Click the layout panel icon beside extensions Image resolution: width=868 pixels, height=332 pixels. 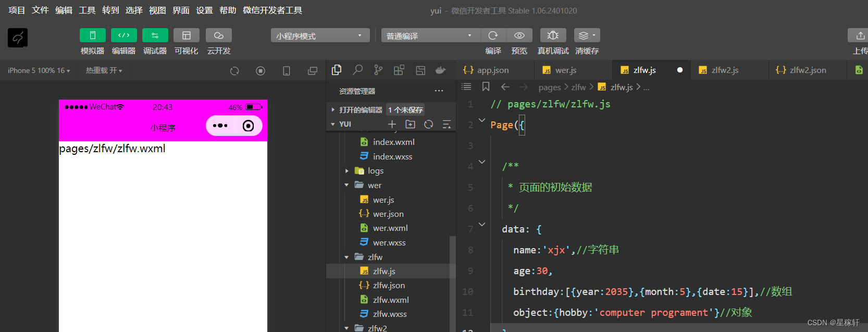coord(420,70)
